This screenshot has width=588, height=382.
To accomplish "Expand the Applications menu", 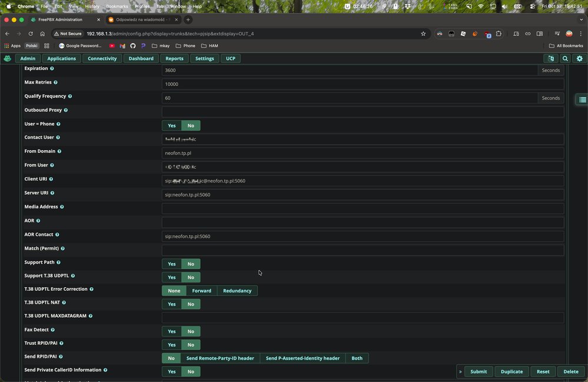I will click(x=62, y=58).
